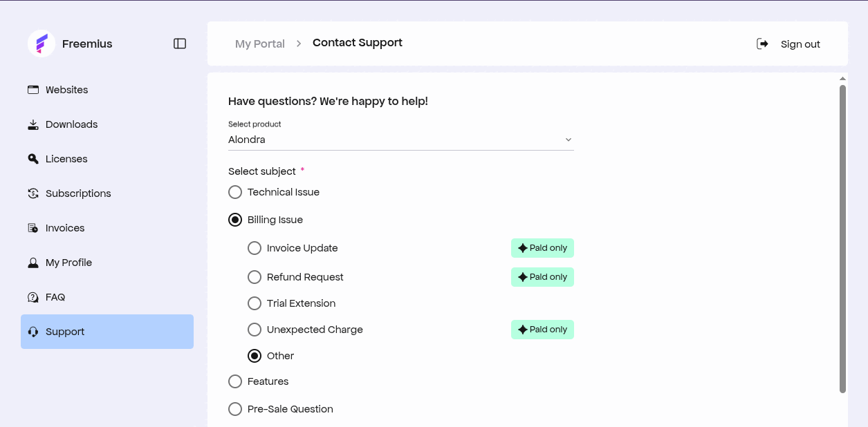868x427 pixels.
Task: Click the Invoice Update Paid only badge
Action: point(542,248)
